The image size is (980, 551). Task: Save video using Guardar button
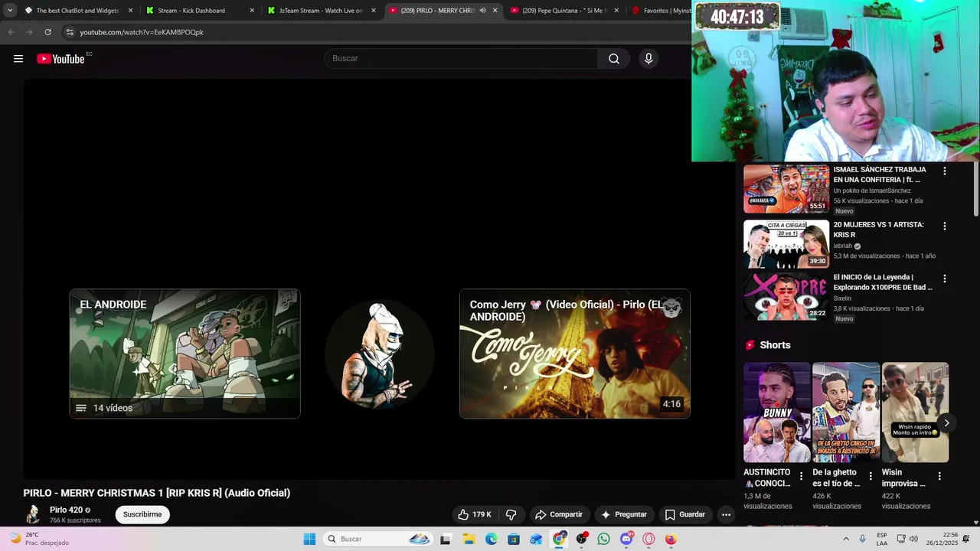684,514
